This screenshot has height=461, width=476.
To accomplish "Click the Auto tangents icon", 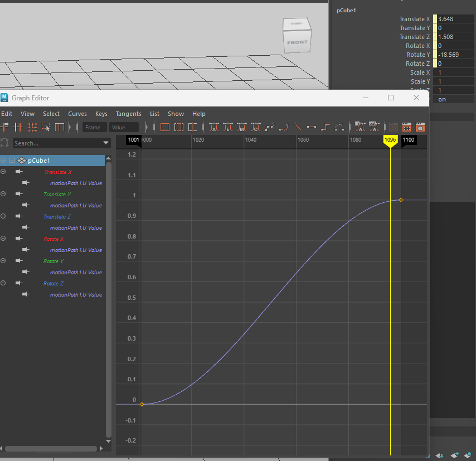I will (x=214, y=128).
